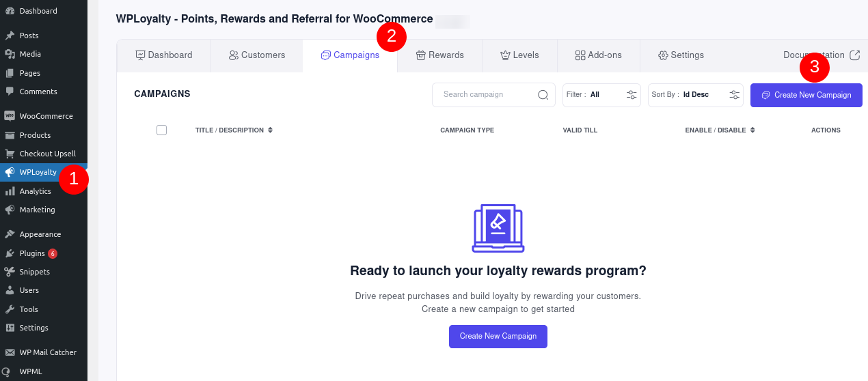This screenshot has width=868, height=381.
Task: Open the Filter All dropdown
Action: 601,95
